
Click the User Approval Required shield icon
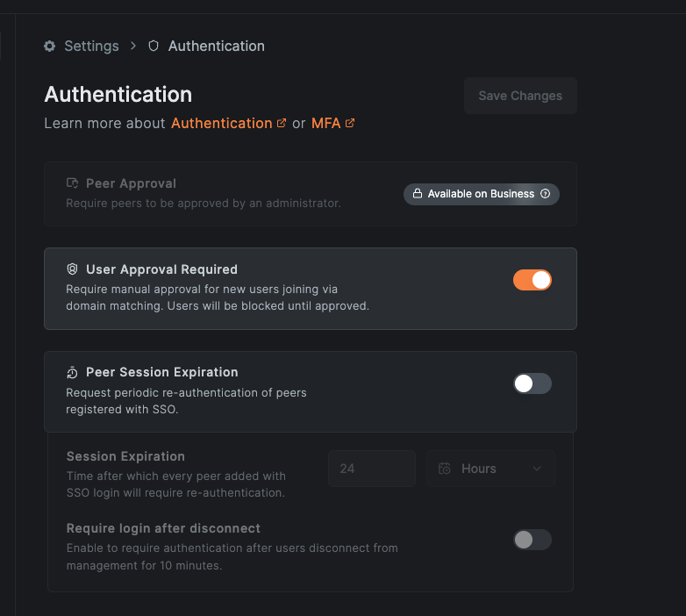click(x=72, y=269)
